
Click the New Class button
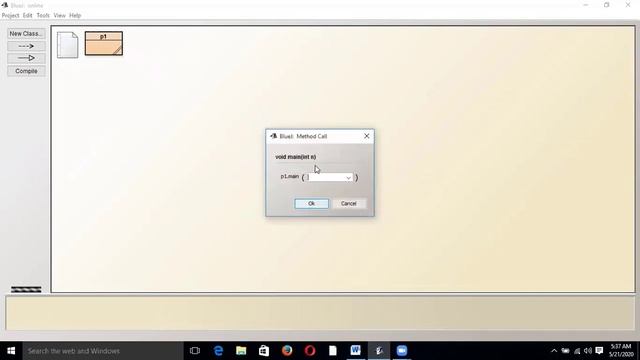[26, 33]
